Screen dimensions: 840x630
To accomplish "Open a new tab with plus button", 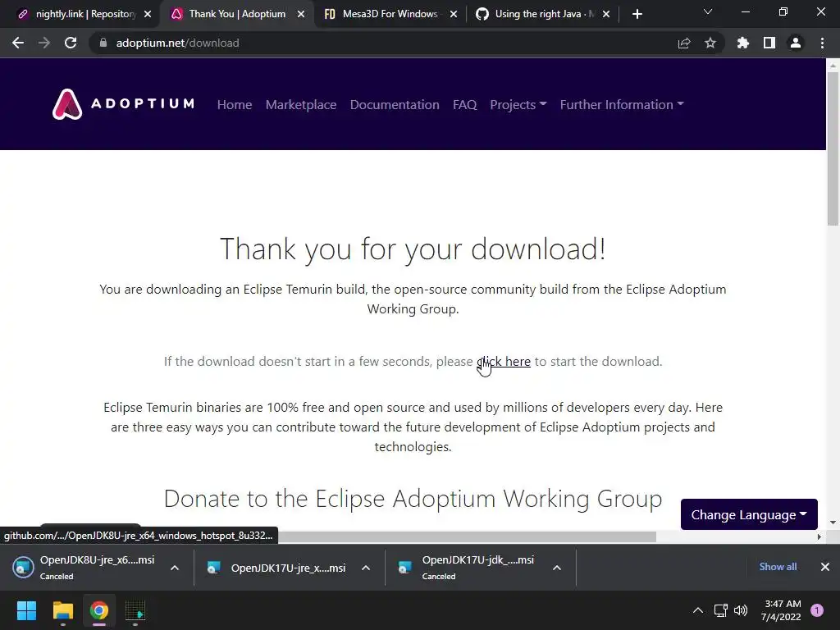I will [x=637, y=14].
